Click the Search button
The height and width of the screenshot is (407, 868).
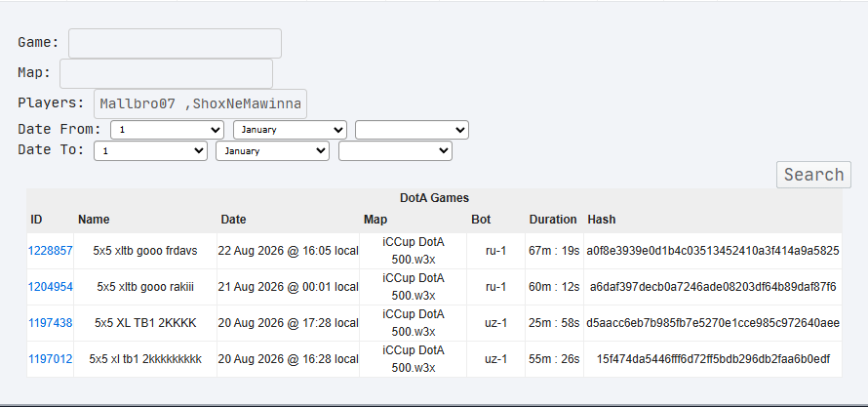coord(813,175)
